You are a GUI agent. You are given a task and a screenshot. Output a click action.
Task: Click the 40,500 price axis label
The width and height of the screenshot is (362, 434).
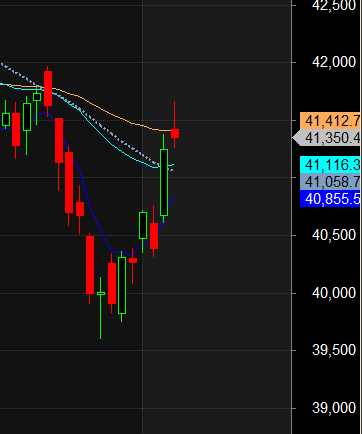pos(334,235)
